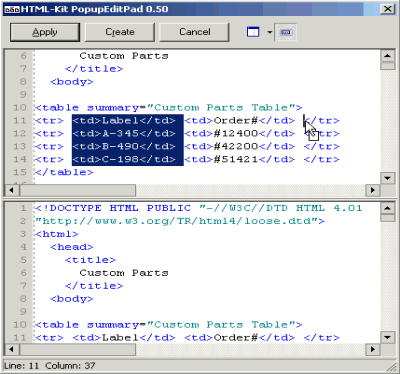Screen dimensions: 400x374
Task: Click the </title> tag in top pane
Action: pos(94,69)
